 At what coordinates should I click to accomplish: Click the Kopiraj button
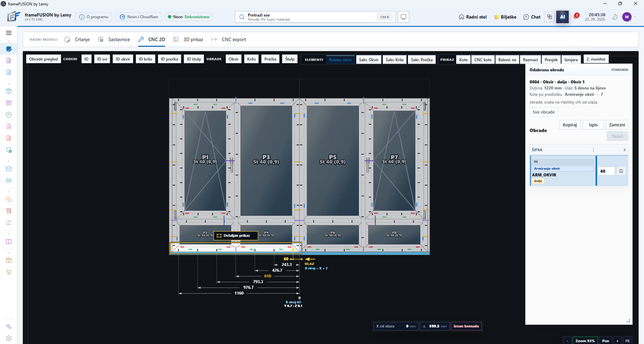coord(570,124)
